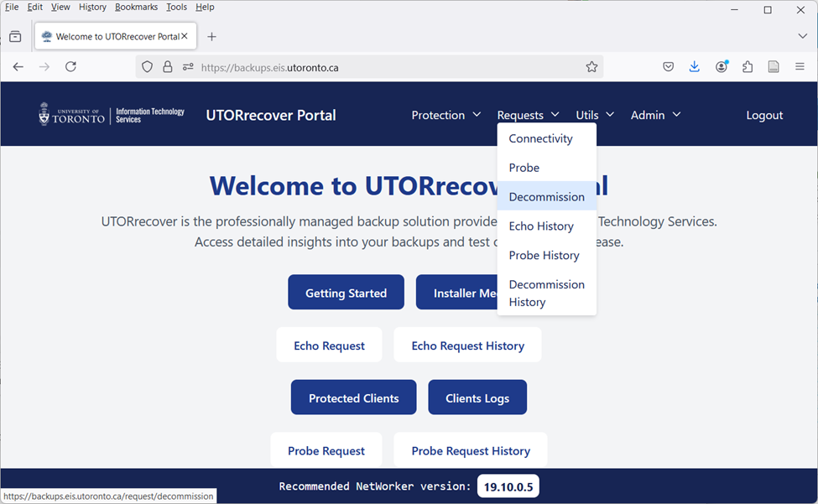818x504 pixels.
Task: Click the Getting Started button
Action: point(346,293)
